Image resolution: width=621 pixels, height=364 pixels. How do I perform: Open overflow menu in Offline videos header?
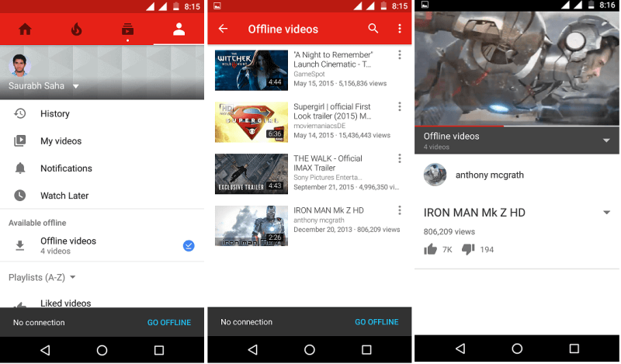point(399,29)
